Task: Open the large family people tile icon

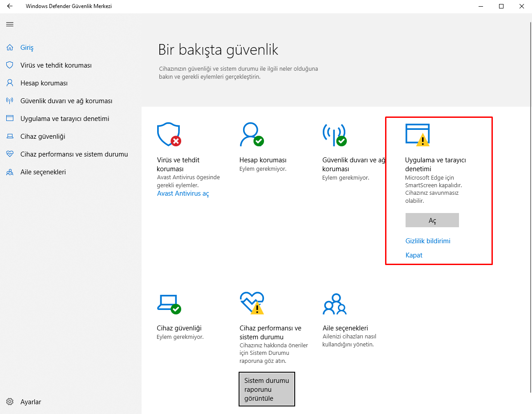Action: click(335, 304)
